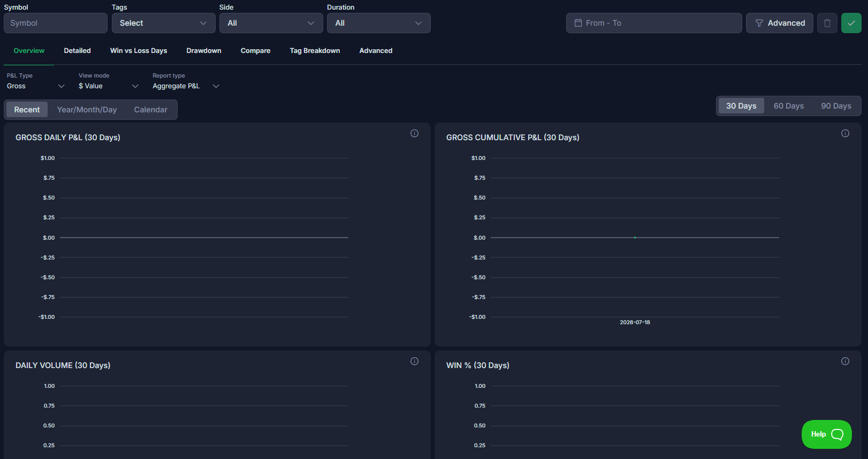868x459 pixels.
Task: Click the chevron arrow of Duration dropdown
Action: (418, 23)
